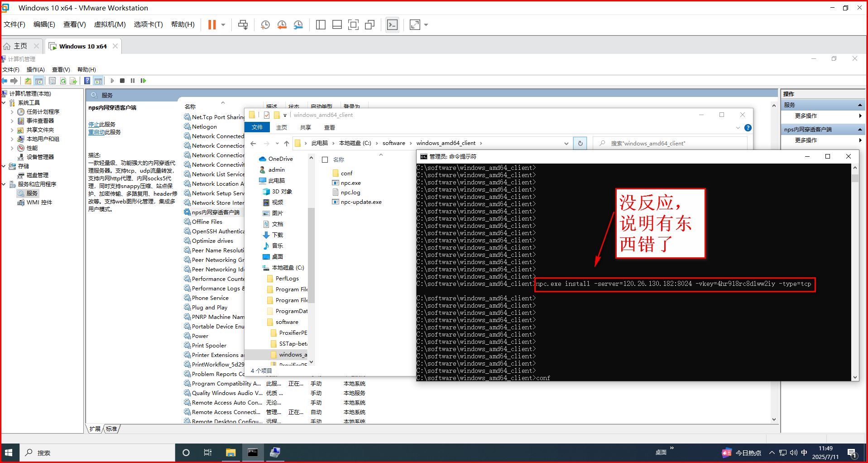The image size is (868, 463).
Task: Click the 名称 column header in services list
Action: point(190,107)
